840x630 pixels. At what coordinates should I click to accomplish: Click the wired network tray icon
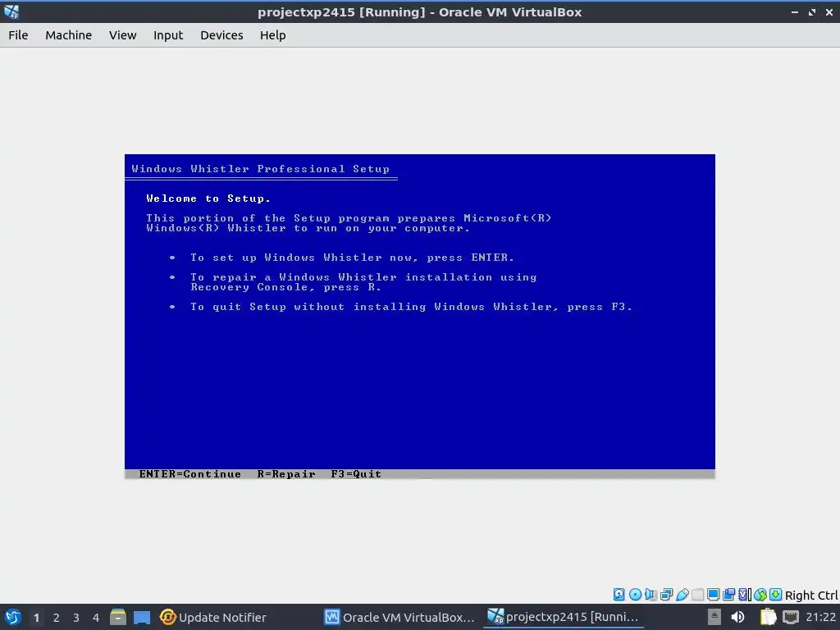click(x=791, y=617)
